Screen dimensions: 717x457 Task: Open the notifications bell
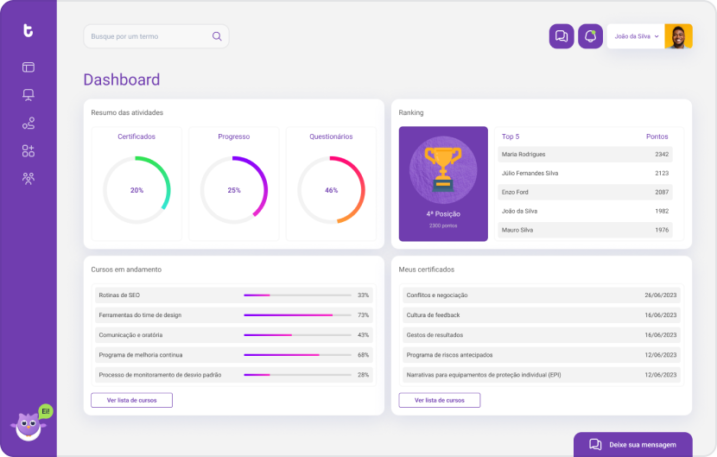coord(590,36)
